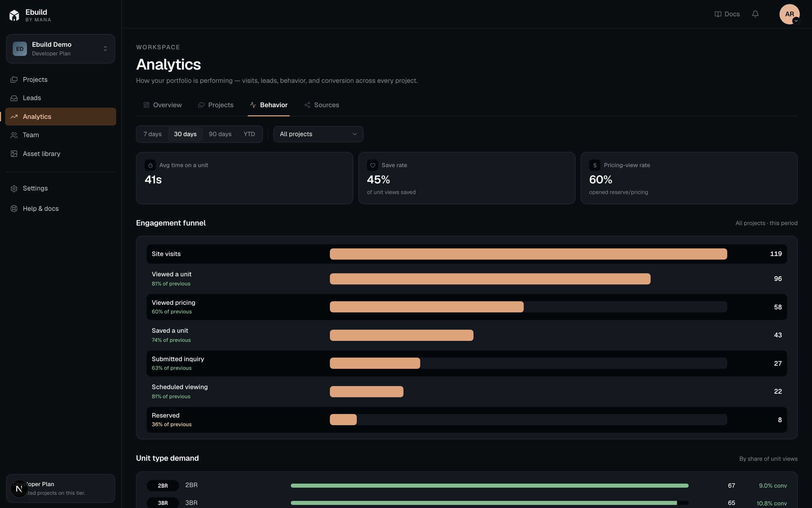812x508 pixels.
Task: Click the stopwatch icon on Avg time card
Action: 150,165
